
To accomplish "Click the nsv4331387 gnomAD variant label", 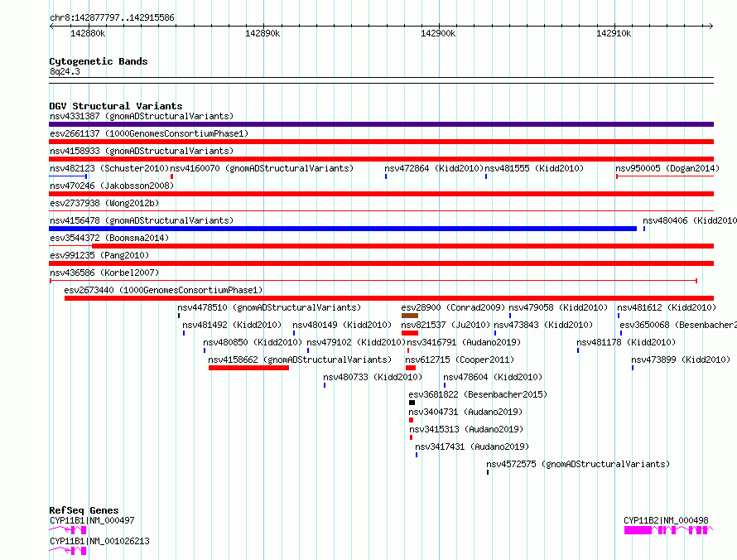I will 142,116.
